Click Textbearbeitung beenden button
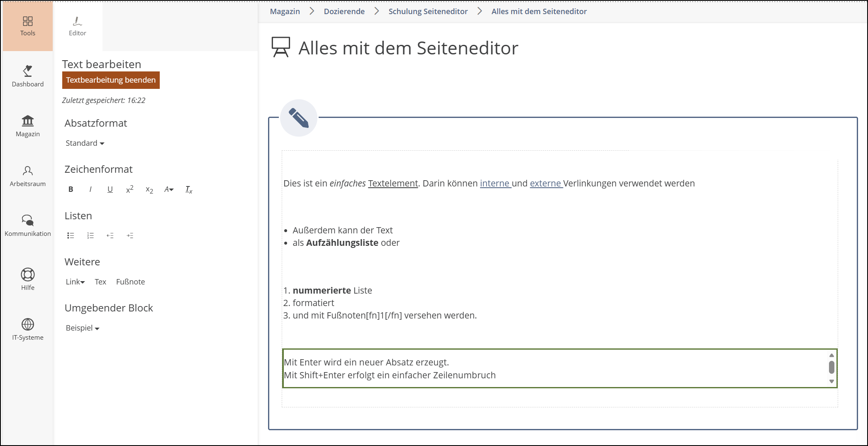The width and height of the screenshot is (868, 446). point(111,80)
